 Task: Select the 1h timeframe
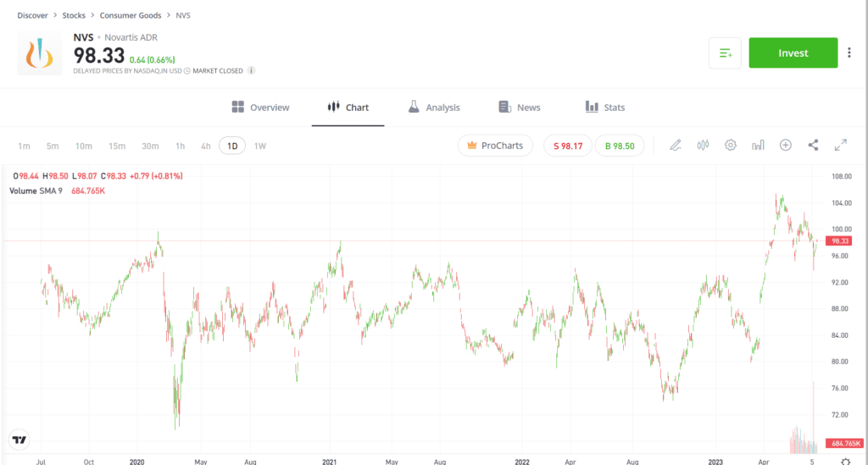click(x=180, y=146)
